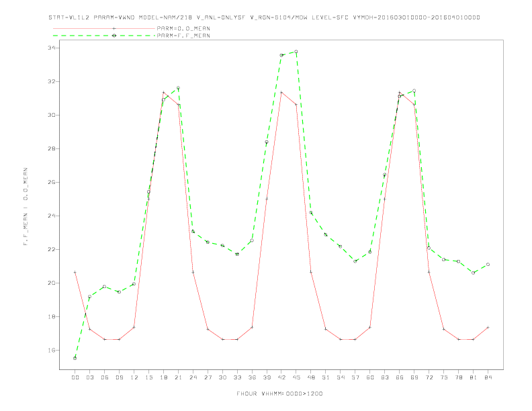
Task: Click x-axis tick label 69
Action: tap(414, 377)
